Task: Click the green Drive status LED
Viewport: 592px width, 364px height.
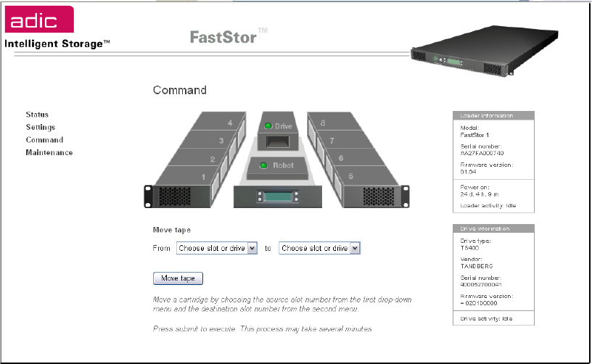Action: pyautogui.click(x=268, y=126)
